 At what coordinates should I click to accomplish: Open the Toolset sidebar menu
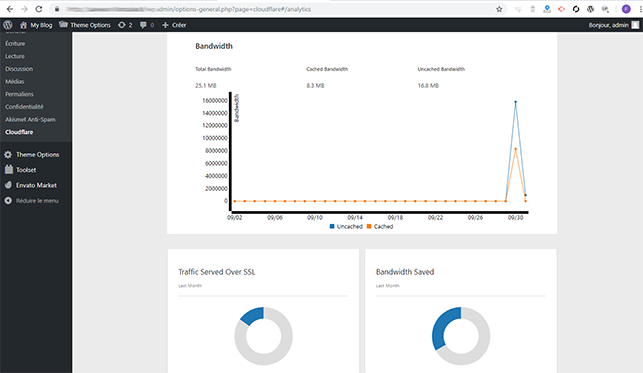26,170
